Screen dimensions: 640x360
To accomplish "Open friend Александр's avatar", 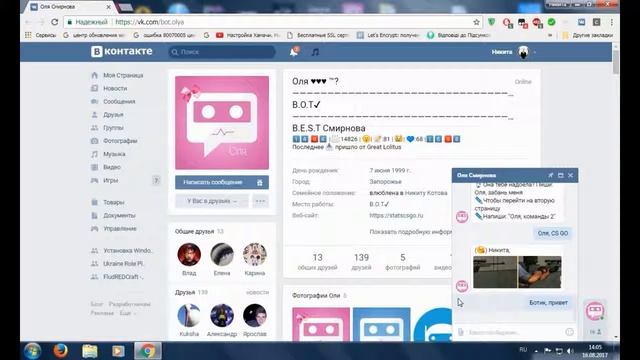I will tap(222, 315).
